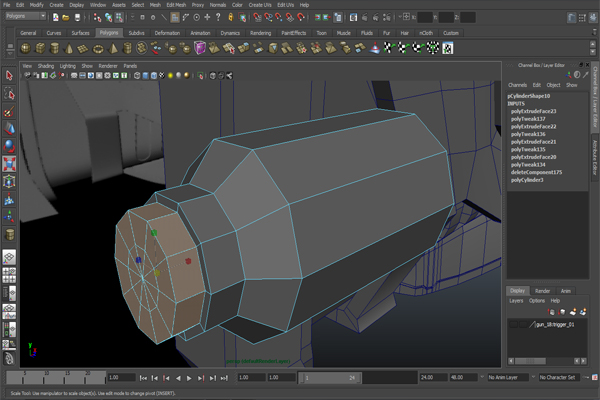Select the arrow Select tool in toolbox

pos(9,76)
